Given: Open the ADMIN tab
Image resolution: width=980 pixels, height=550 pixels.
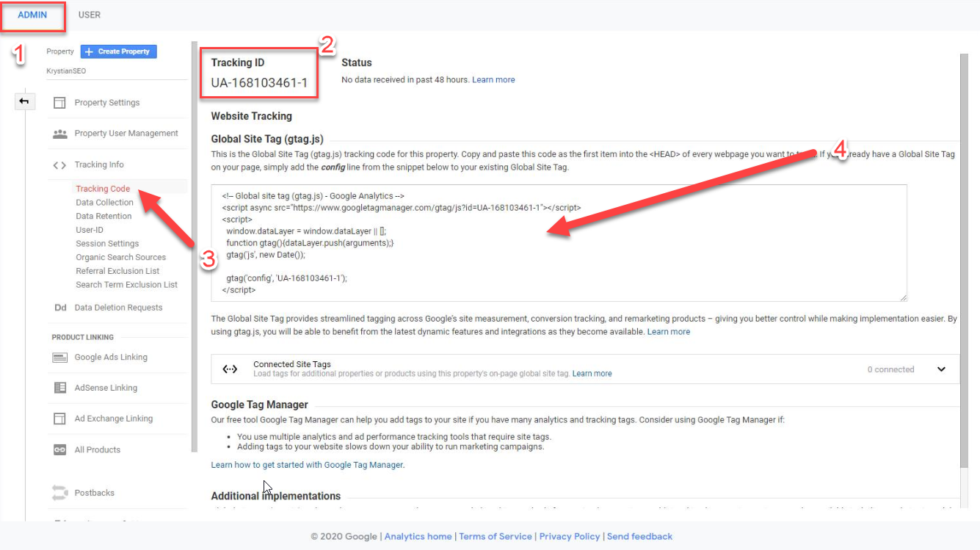Looking at the screenshot, I should (32, 15).
